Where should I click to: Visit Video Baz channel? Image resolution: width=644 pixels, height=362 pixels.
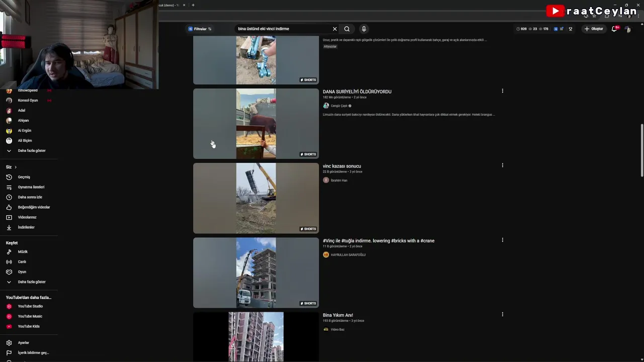coord(338,329)
